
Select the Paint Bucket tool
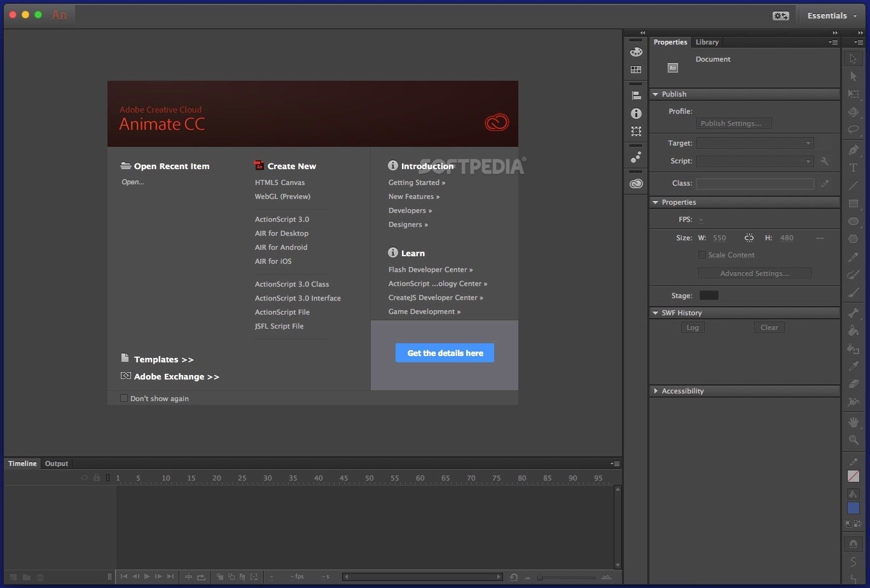[x=853, y=331]
